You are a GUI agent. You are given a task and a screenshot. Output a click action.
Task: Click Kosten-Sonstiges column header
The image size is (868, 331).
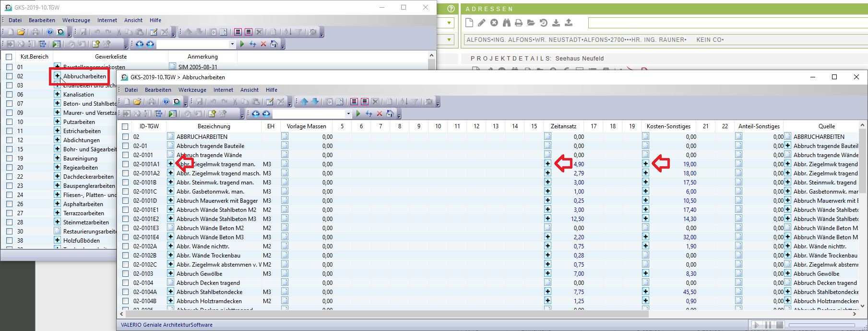click(668, 126)
